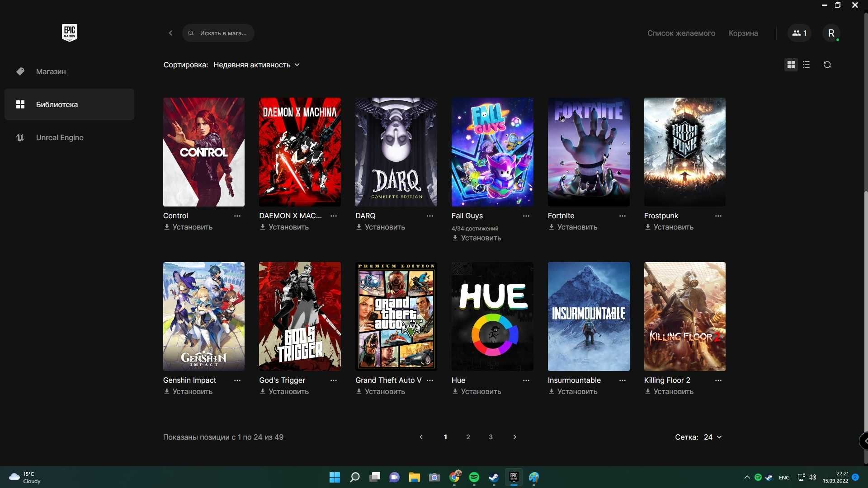Go to previous library page
This screenshot has width=868, height=488.
(421, 437)
